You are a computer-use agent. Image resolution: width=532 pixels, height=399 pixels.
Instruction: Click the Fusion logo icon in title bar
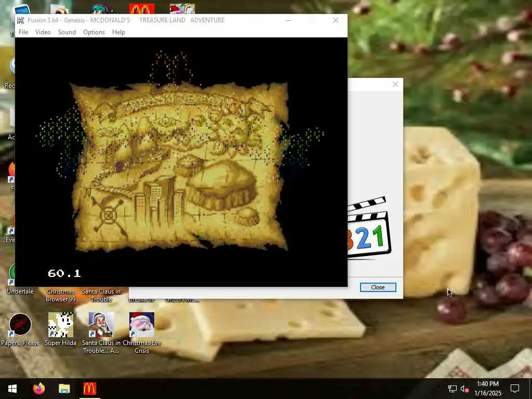point(20,20)
